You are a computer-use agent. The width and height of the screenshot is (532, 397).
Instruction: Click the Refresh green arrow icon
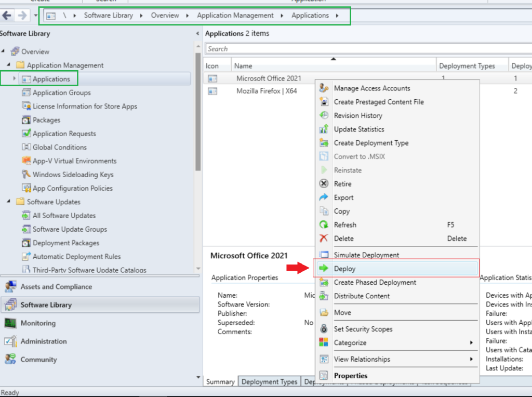pos(324,224)
